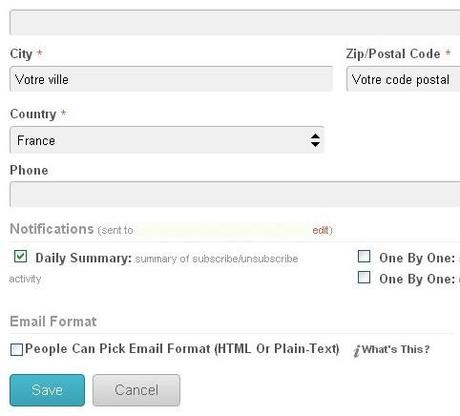Click the italic info icon beside What's This
This screenshot has width=460, height=416.
pyautogui.click(x=356, y=351)
